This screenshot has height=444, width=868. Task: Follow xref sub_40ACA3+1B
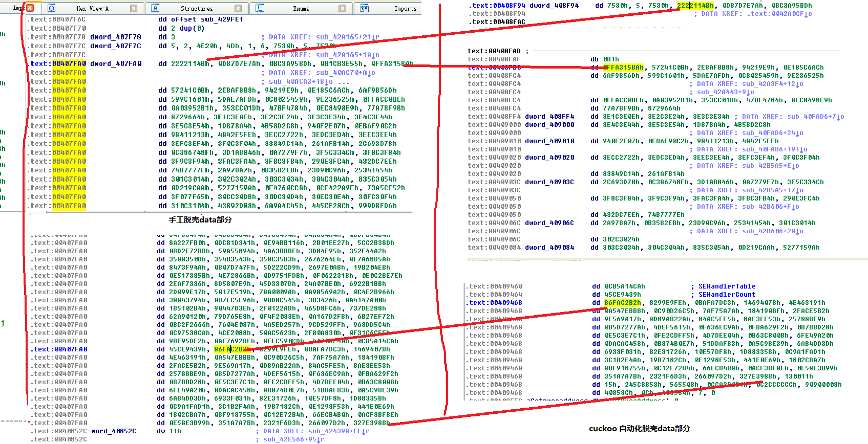click(302, 81)
